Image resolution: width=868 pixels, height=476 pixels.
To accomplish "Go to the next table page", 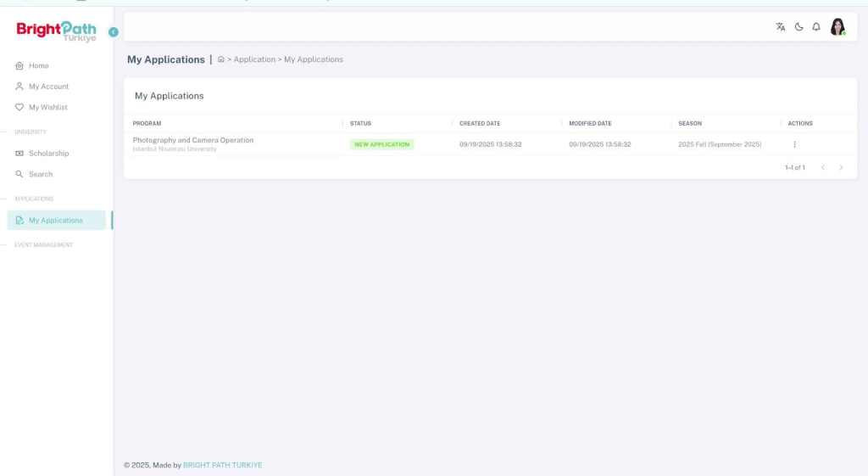I will 841,168.
